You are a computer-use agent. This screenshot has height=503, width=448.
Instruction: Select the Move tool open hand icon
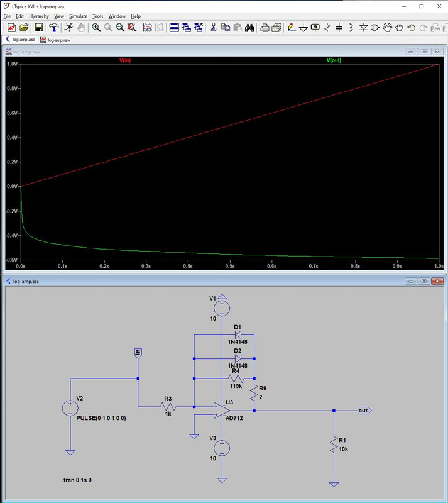[x=388, y=28]
